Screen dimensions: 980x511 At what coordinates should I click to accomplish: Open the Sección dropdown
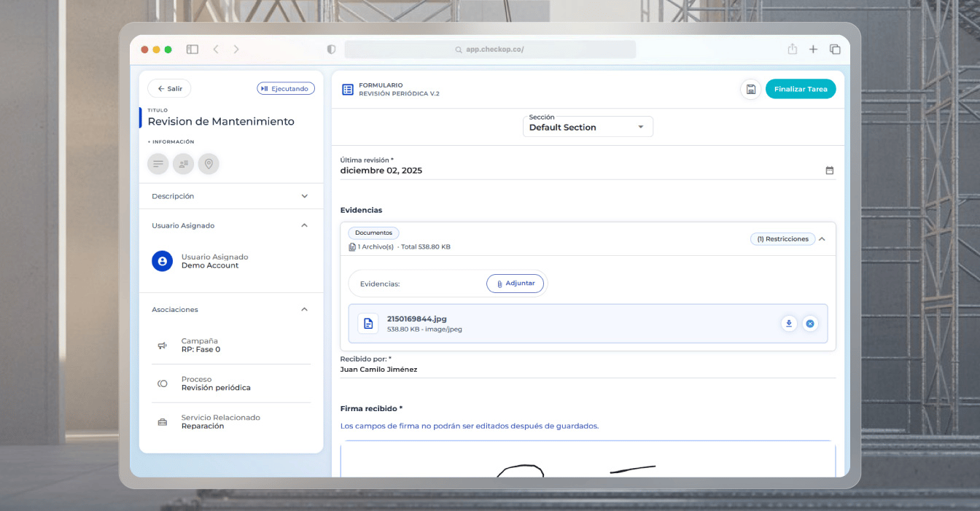tap(588, 127)
